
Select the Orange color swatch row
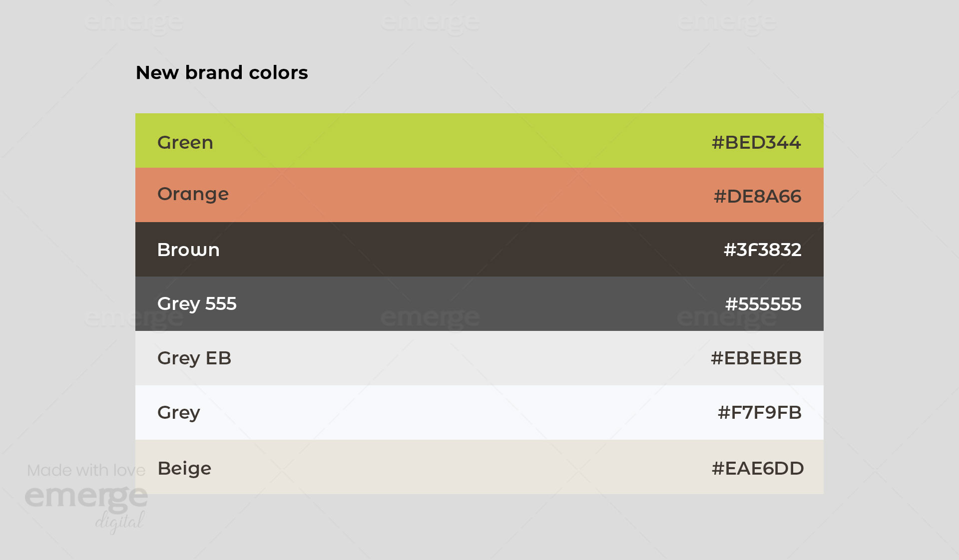[479, 195]
